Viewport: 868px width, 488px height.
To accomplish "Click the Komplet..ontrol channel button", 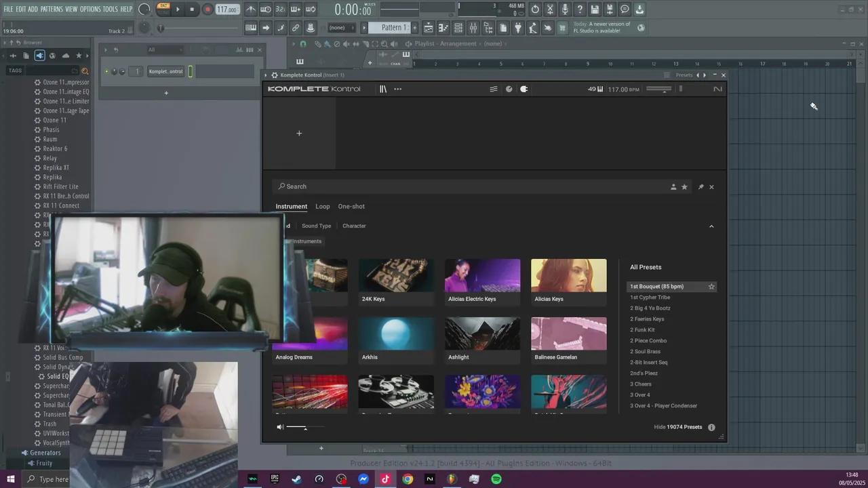I will point(166,71).
